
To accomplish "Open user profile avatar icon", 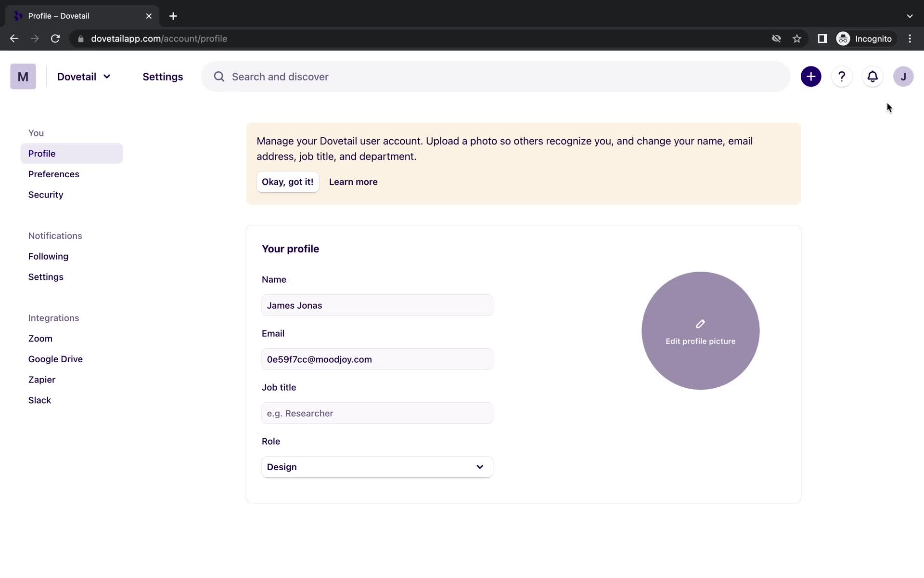I will pos(903,76).
